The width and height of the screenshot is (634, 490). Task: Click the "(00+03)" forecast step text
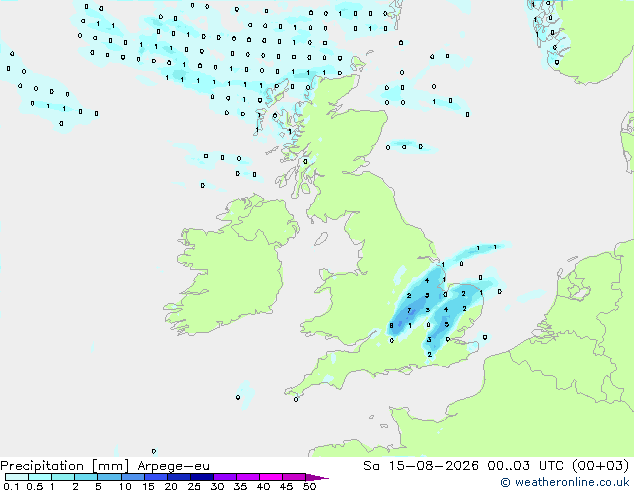[600, 465]
